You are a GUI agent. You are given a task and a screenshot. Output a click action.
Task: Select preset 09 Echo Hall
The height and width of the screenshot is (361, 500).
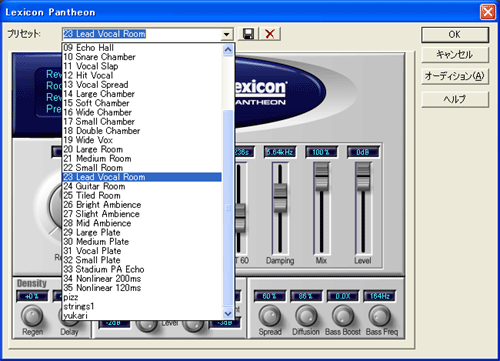click(142, 48)
